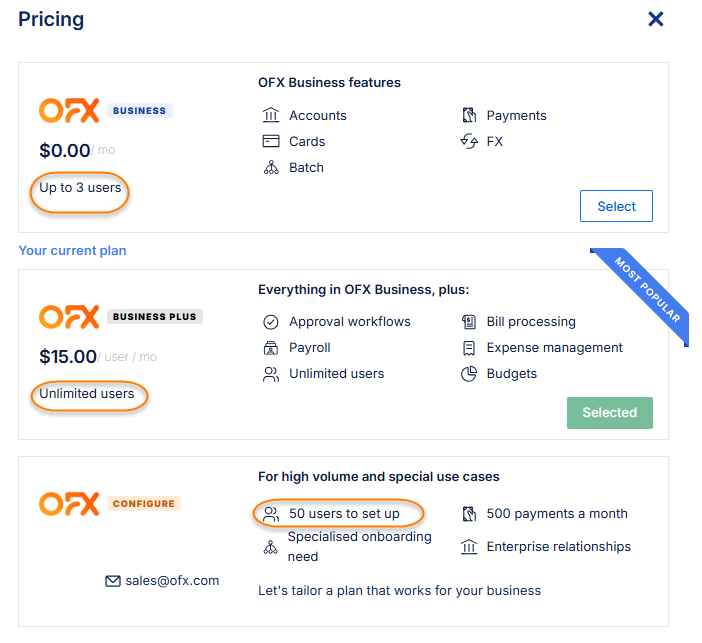Click the envelope icon beside sales email
702x643 pixels.
pos(112,580)
